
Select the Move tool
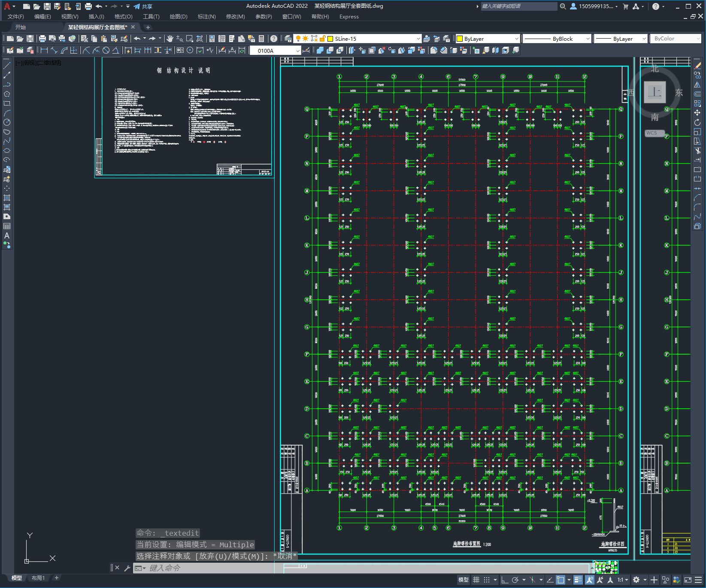[697, 113]
